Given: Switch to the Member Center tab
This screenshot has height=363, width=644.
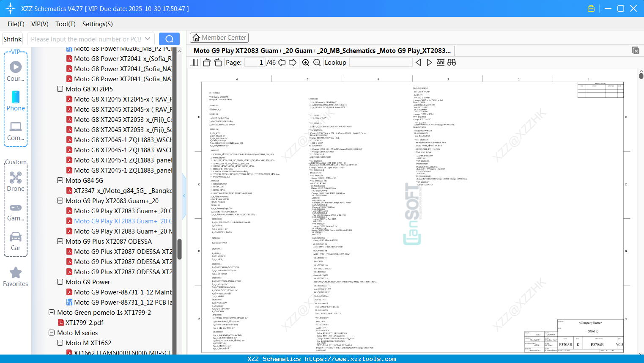Looking at the screenshot, I should coord(219,38).
